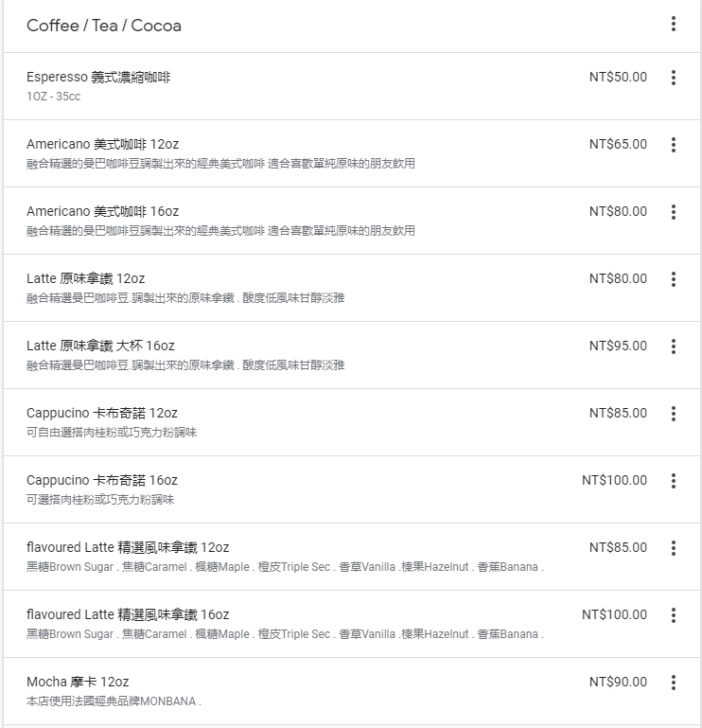Open more options for Latte 12oz
Screen dimensions: 702x728
pos(673,279)
